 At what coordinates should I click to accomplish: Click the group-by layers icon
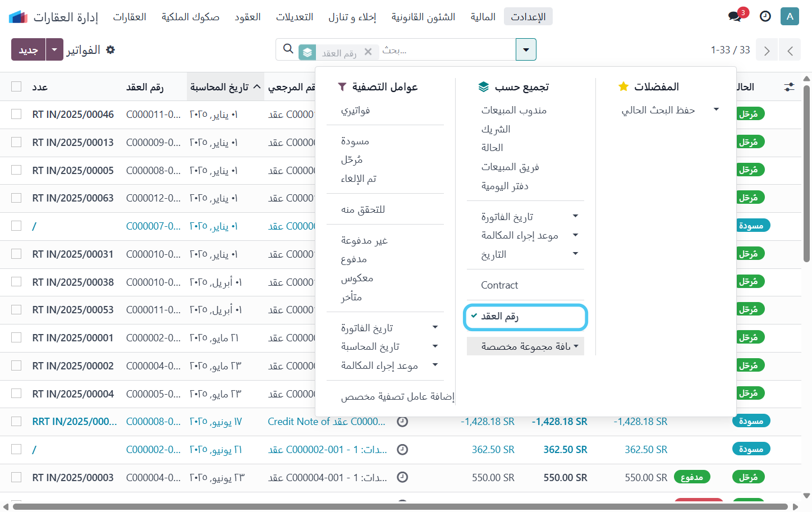(x=484, y=87)
